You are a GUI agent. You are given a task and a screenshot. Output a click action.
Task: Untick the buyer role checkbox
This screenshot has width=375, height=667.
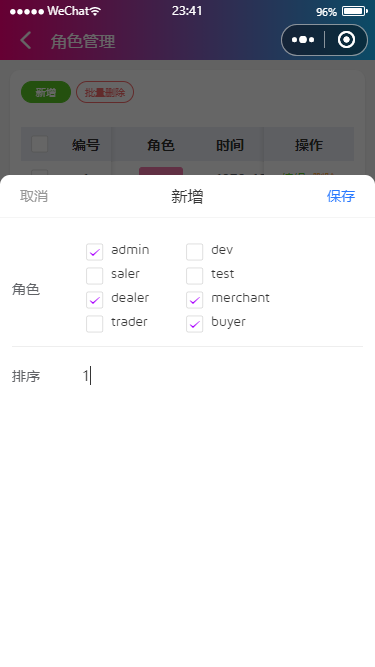[x=194, y=324]
